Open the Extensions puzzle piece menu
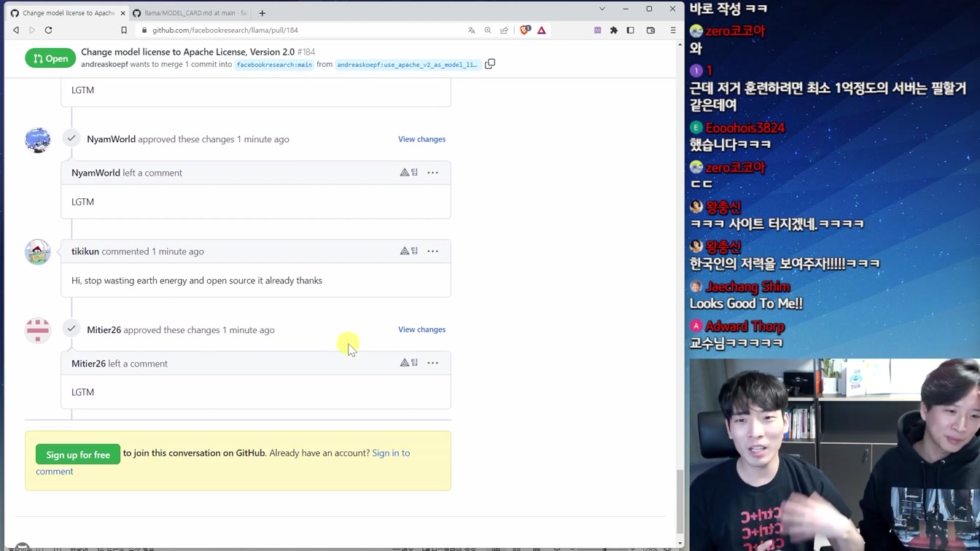Viewport: 980px width, 551px height. (614, 30)
